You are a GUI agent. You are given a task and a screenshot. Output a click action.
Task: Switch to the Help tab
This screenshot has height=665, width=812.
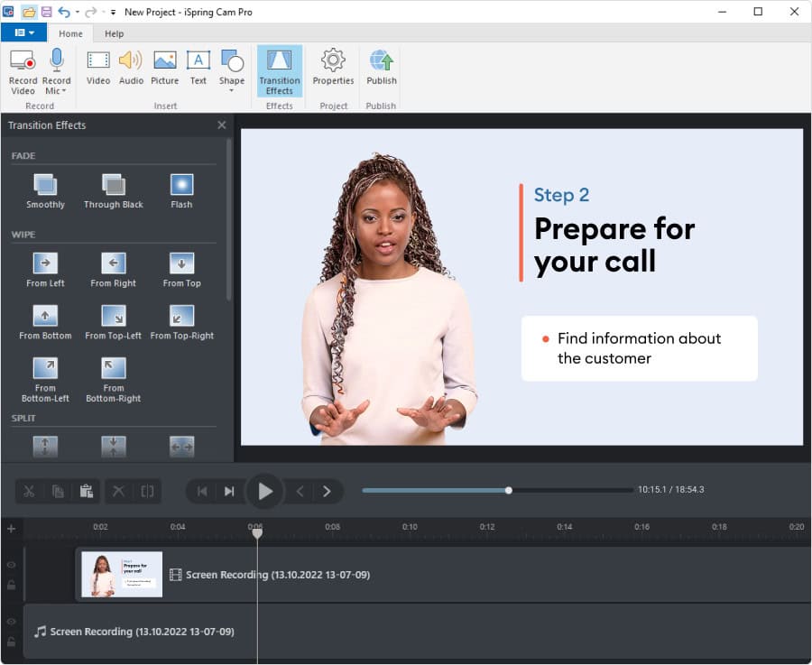click(114, 33)
